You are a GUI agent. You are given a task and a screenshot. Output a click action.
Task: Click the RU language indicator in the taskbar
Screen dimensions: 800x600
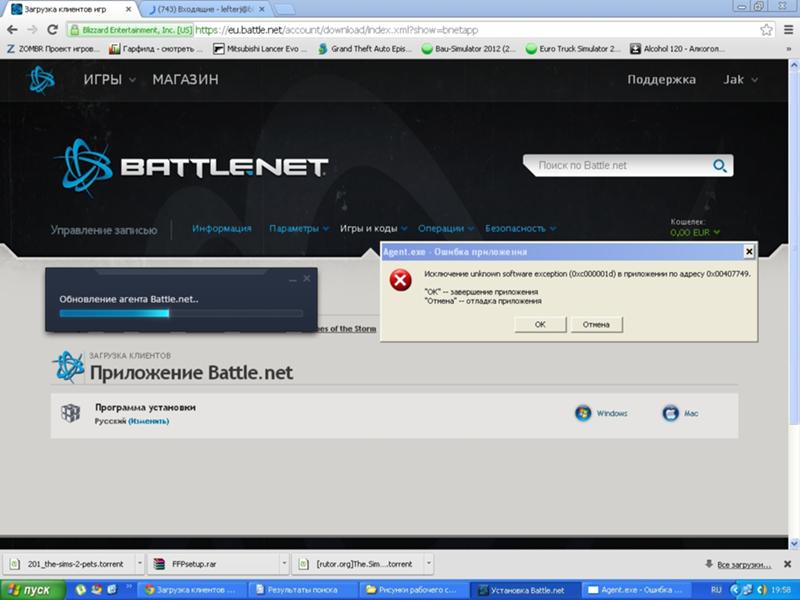716,590
